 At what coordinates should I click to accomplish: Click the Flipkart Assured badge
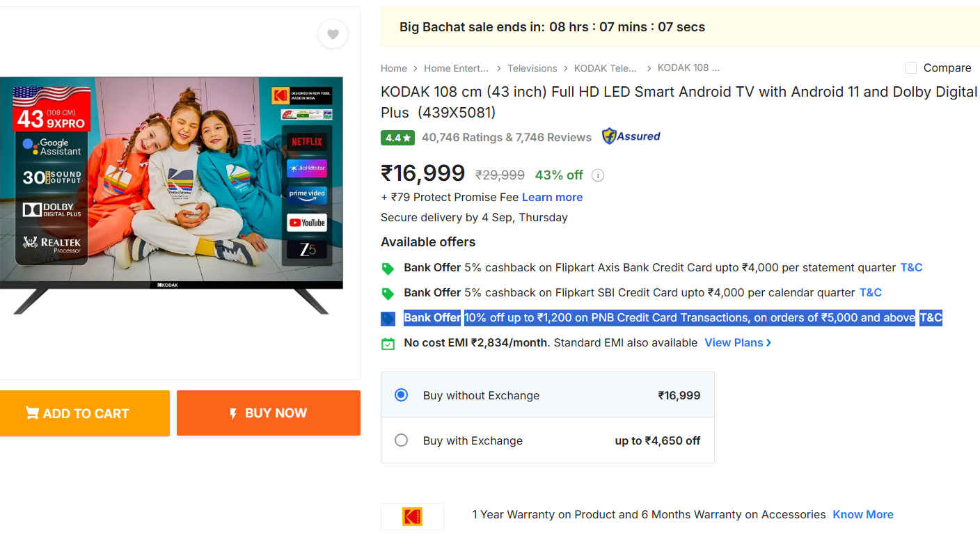point(631,136)
